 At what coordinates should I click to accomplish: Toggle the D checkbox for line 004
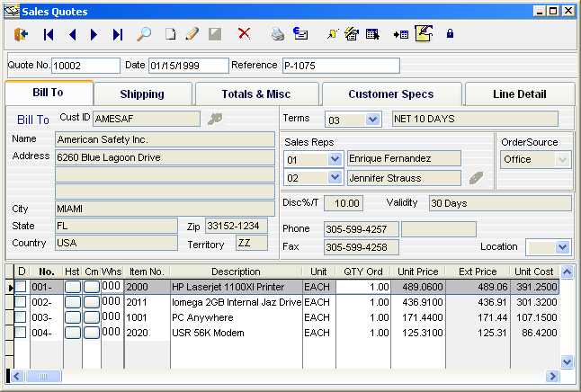pyautogui.click(x=21, y=333)
